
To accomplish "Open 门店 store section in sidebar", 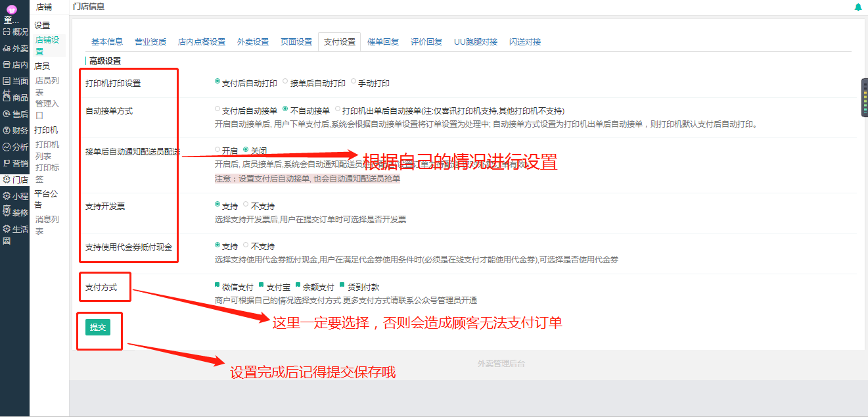I will point(15,180).
